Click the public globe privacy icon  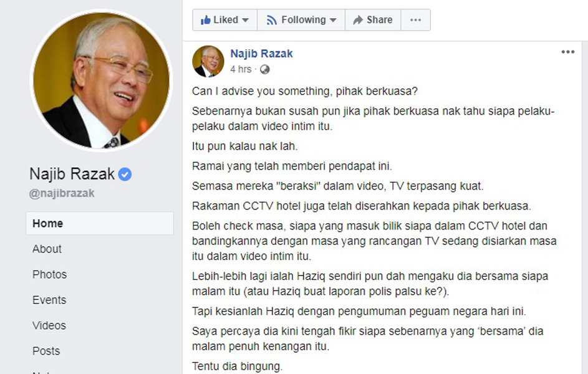(x=265, y=69)
